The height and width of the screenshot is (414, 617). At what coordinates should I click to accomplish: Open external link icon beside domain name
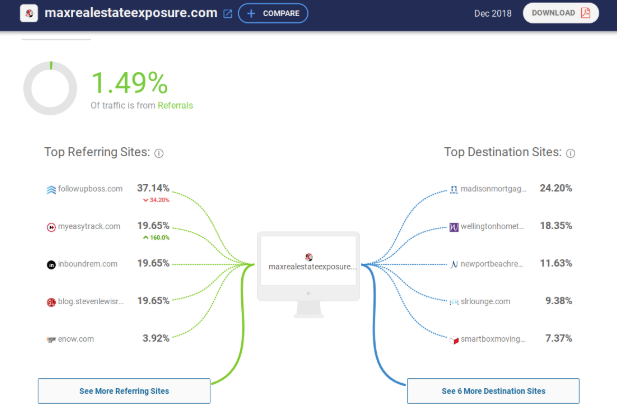coord(228,13)
